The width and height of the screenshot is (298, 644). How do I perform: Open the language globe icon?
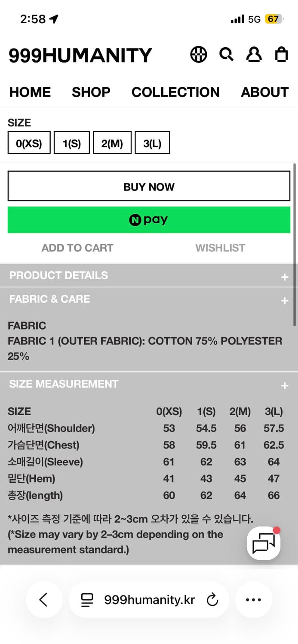(x=199, y=55)
